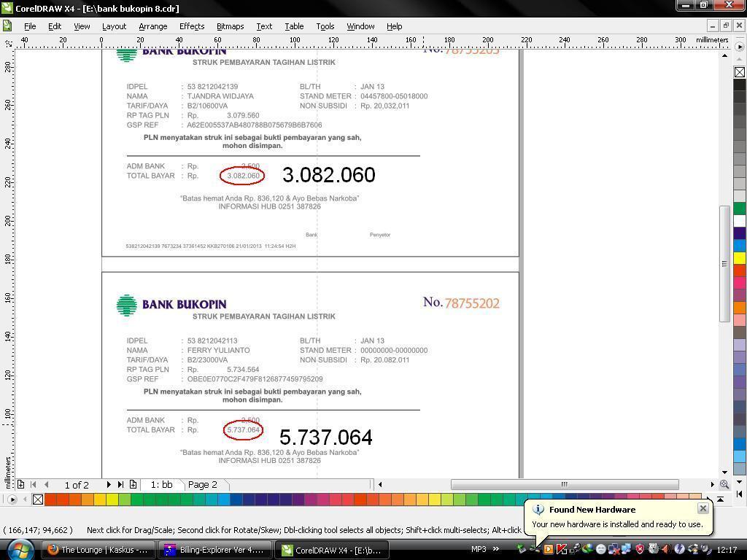This screenshot has width=747, height=560.
Task: Click the orange play-button tray icon
Action: [x=549, y=550]
